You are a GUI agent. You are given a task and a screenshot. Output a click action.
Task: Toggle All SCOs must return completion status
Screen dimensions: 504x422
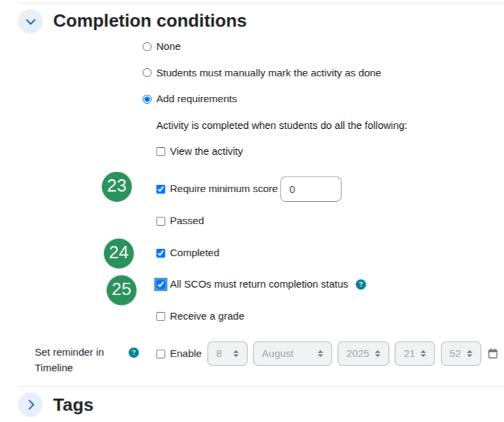(x=161, y=285)
